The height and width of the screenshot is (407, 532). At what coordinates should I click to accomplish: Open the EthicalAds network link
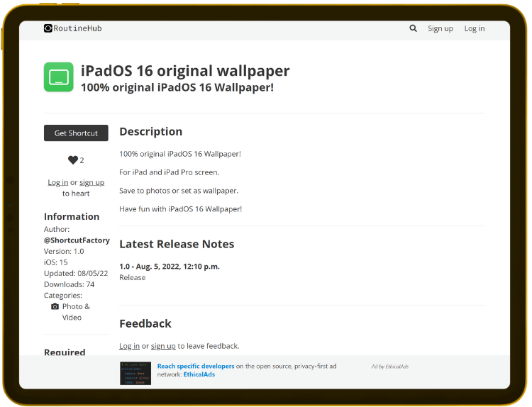coord(199,374)
